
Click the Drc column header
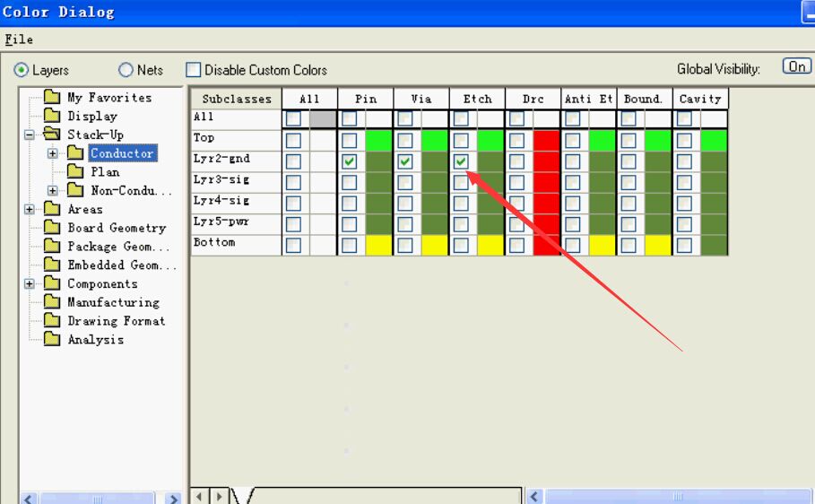[533, 99]
